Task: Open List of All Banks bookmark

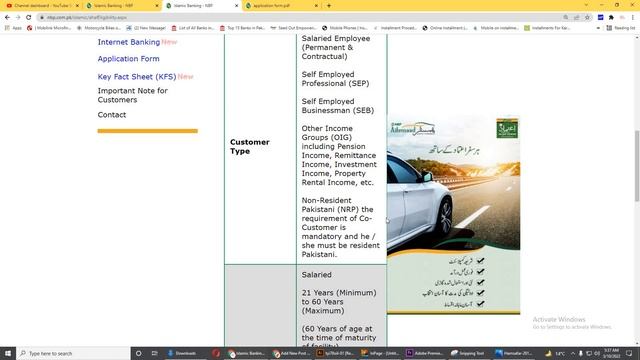Action: [193, 28]
